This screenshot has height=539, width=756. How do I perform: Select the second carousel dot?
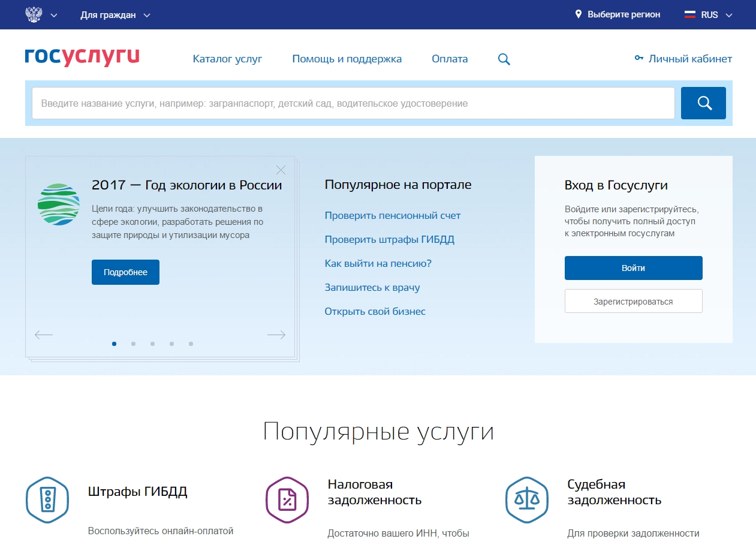[133, 344]
